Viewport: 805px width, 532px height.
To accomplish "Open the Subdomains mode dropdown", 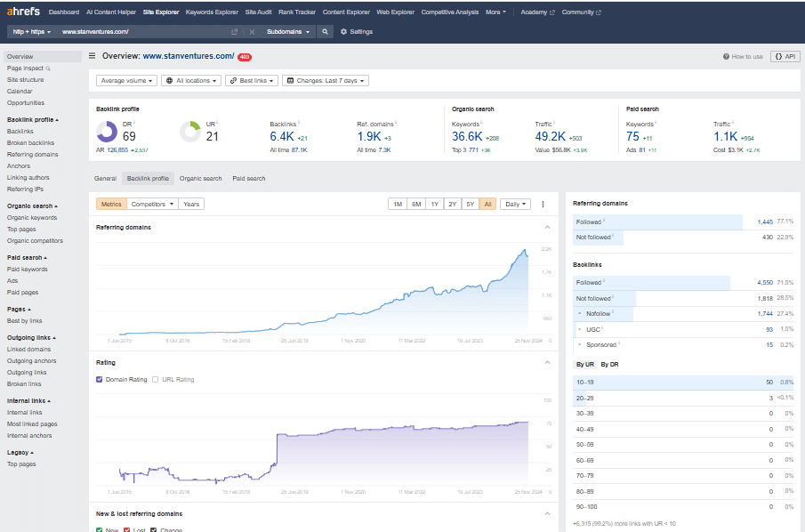I will tap(288, 32).
